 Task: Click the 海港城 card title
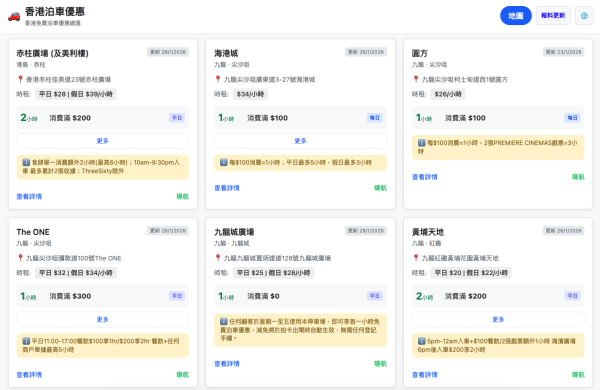coord(226,53)
